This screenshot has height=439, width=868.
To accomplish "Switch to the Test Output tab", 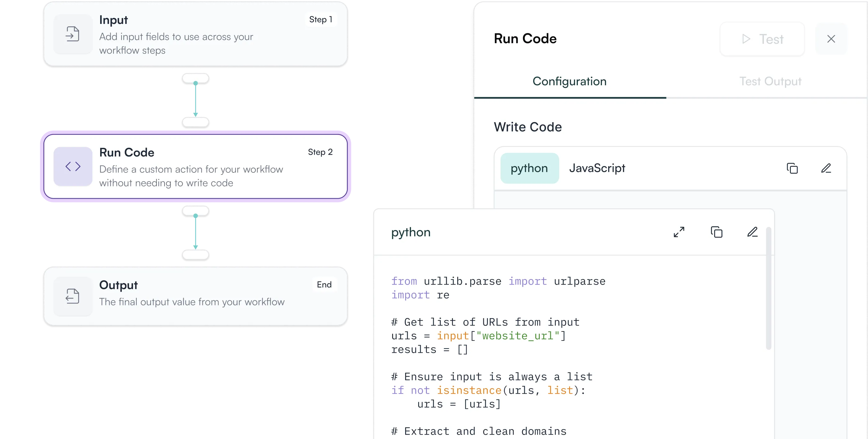I will click(771, 81).
